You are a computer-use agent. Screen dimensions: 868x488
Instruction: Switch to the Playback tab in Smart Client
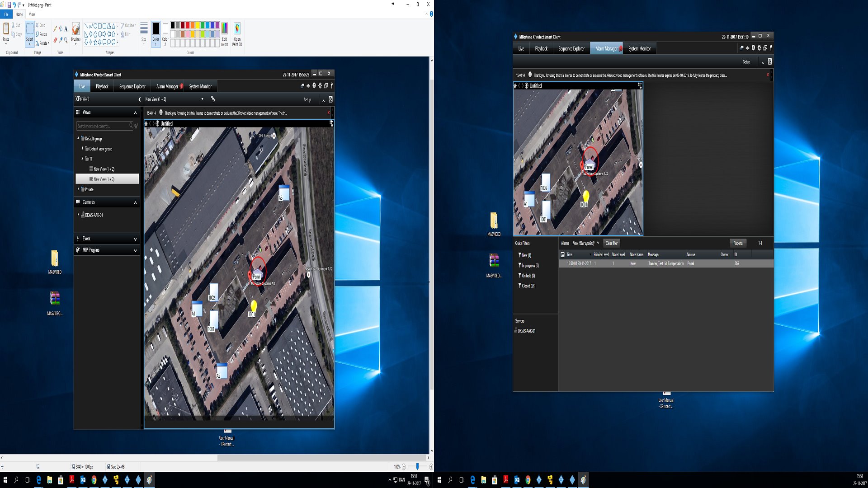coord(541,48)
